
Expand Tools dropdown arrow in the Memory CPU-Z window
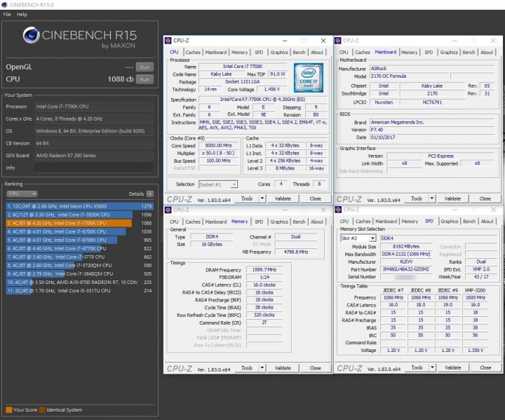(262, 368)
